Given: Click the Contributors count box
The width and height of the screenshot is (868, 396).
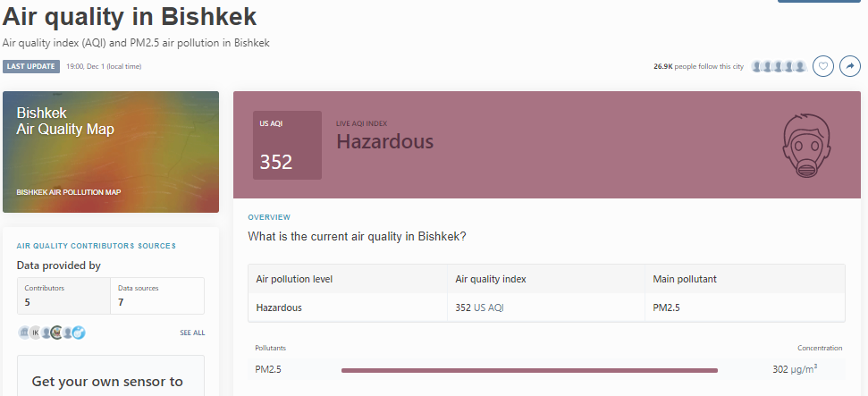Looking at the screenshot, I should (x=64, y=296).
